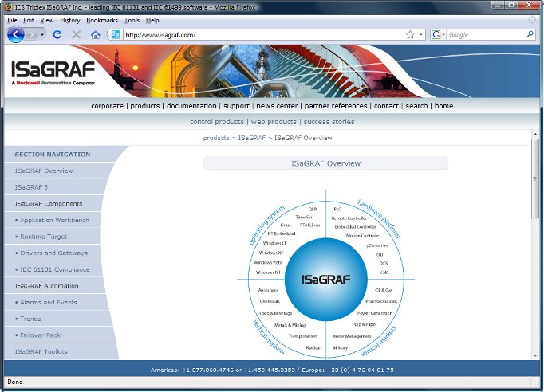Open the partner references link

point(336,106)
